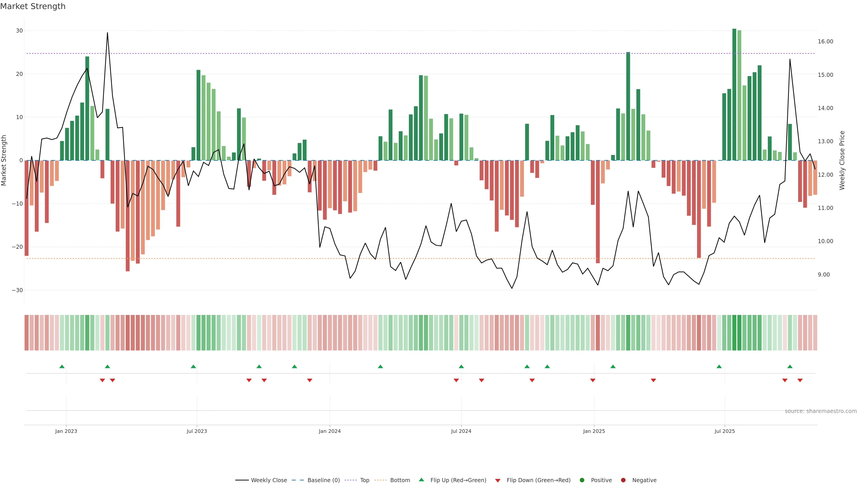Click the last green flip-up triangle marker

[790, 366]
